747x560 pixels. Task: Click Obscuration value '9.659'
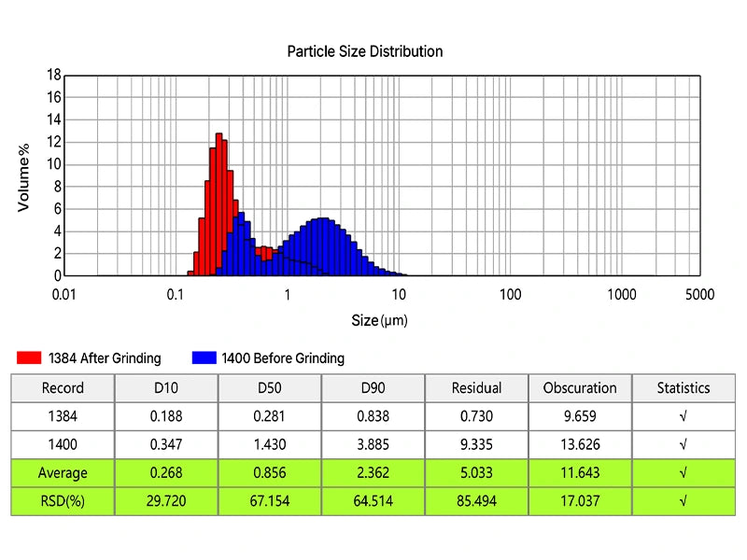pos(580,416)
